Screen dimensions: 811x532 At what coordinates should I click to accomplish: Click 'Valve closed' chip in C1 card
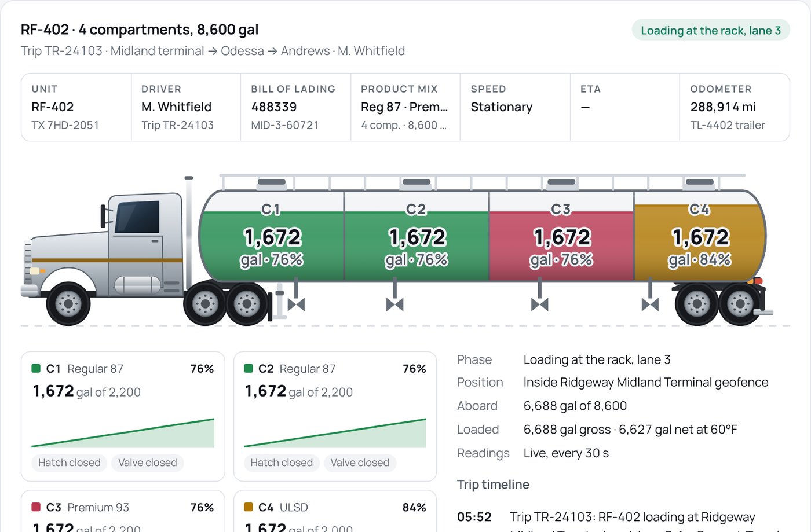click(x=148, y=463)
